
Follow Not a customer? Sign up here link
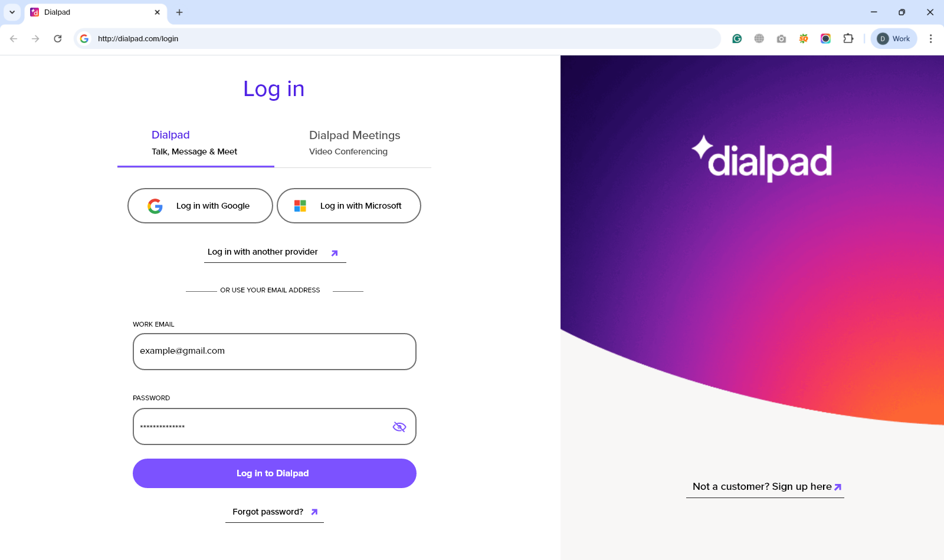[765, 487]
